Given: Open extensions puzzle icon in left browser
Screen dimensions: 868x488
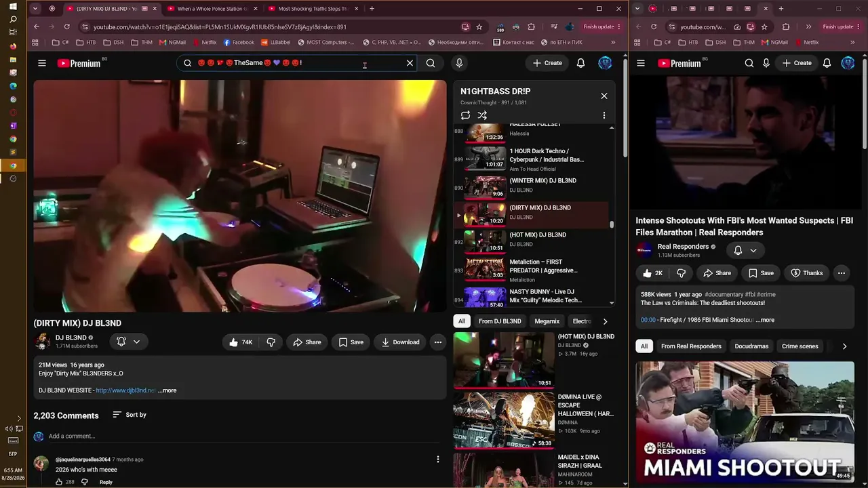Looking at the screenshot, I should click(531, 26).
